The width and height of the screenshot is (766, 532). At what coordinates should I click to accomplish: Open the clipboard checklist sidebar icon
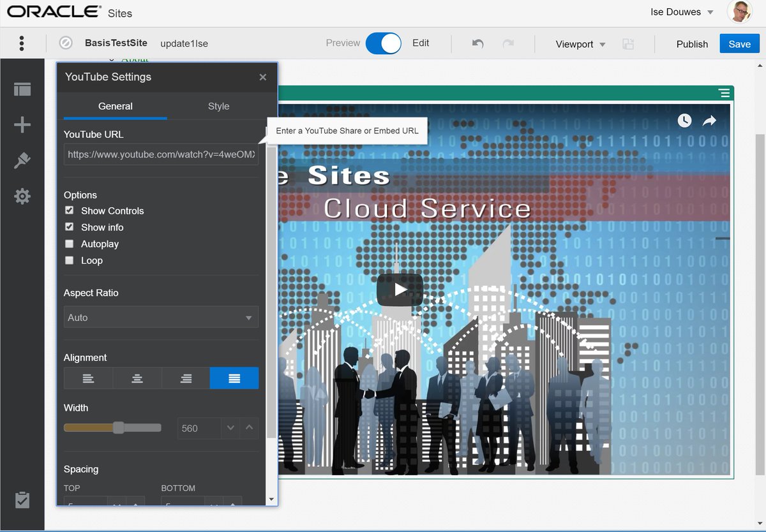click(22, 500)
